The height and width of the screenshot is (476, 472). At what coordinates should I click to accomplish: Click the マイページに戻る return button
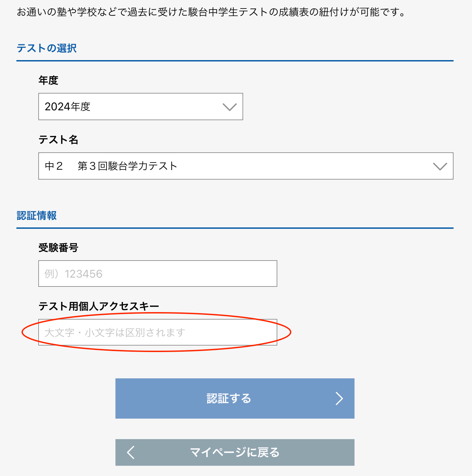235,452
